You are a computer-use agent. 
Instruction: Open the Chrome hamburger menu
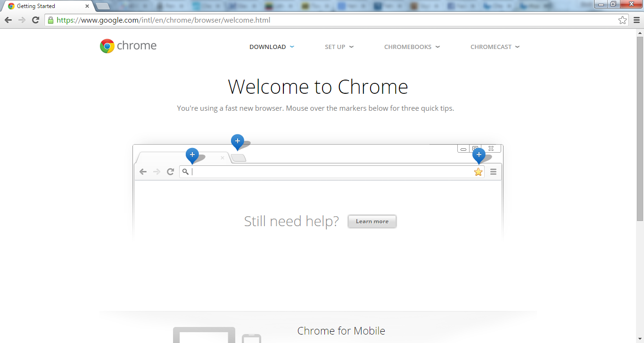[x=636, y=20]
